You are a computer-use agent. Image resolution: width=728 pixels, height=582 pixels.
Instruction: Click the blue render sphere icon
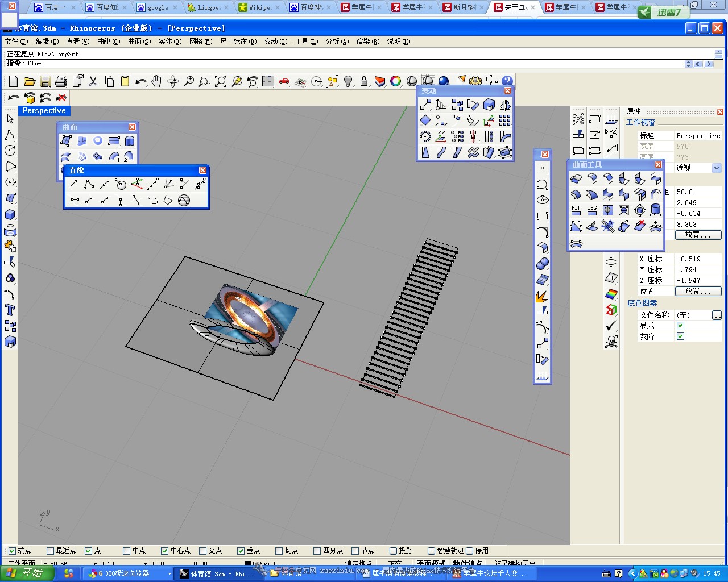[444, 81]
